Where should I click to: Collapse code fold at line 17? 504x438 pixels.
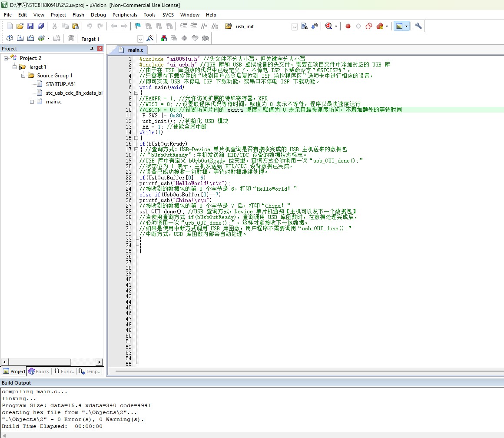[x=136, y=149]
